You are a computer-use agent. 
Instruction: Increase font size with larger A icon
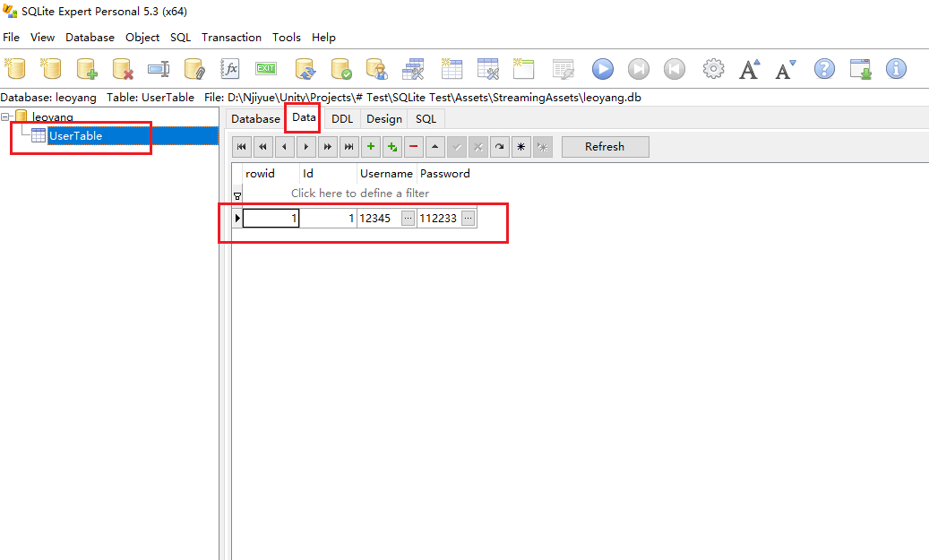[x=750, y=69]
